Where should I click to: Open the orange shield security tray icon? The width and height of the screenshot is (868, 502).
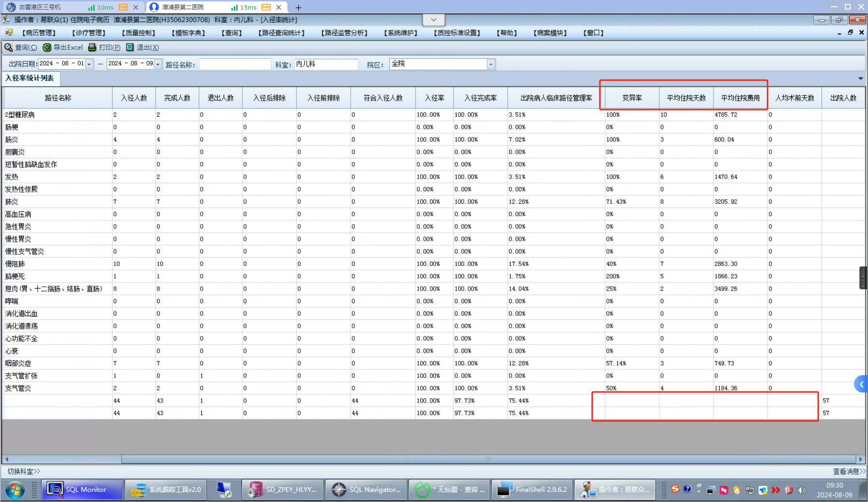pos(737,490)
